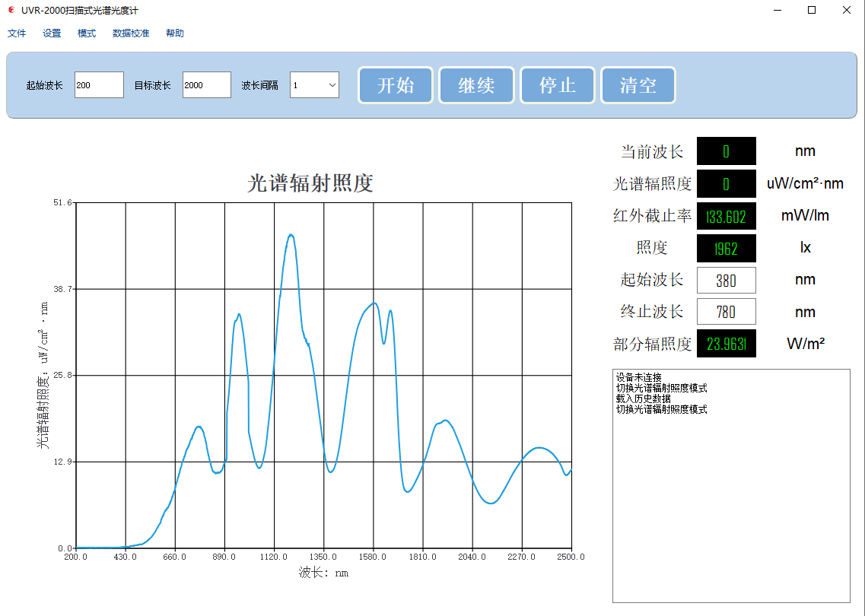Click the 清空 button

pyautogui.click(x=638, y=85)
